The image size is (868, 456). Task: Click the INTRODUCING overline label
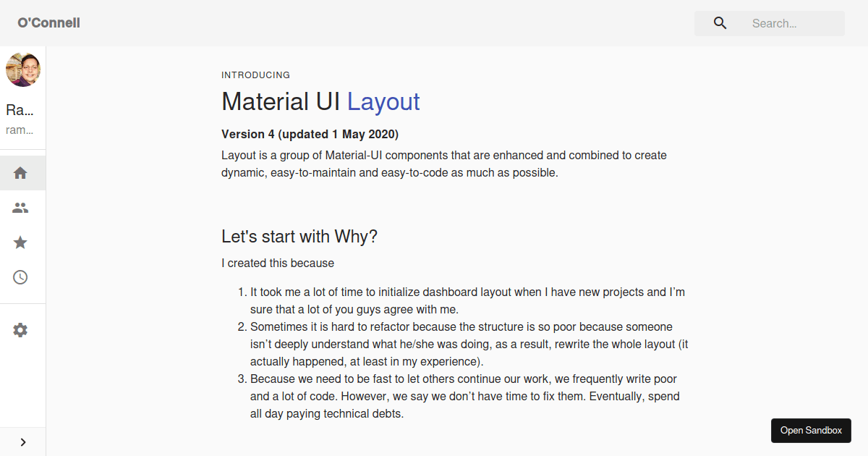pos(255,75)
